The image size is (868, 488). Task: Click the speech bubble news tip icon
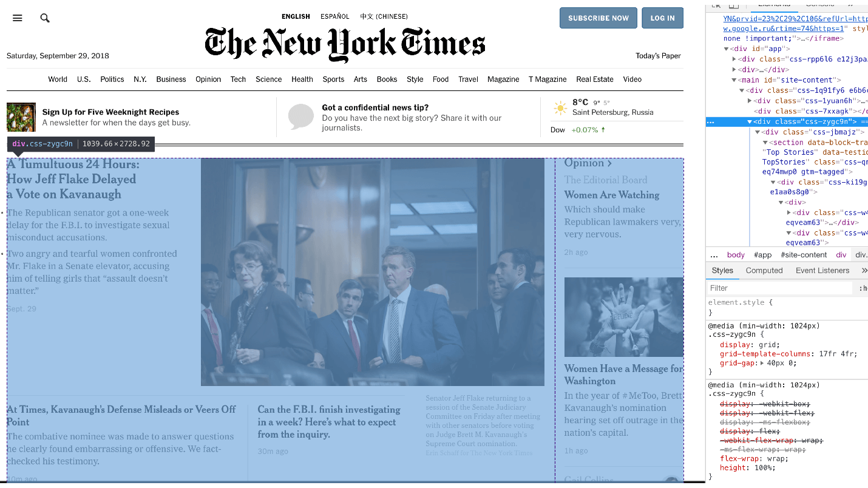pos(301,117)
